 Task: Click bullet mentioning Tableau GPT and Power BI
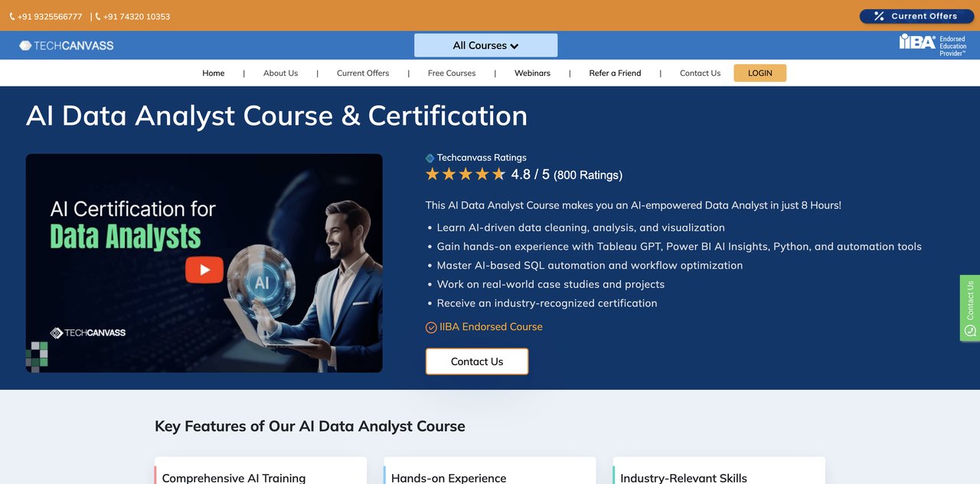[x=679, y=247]
